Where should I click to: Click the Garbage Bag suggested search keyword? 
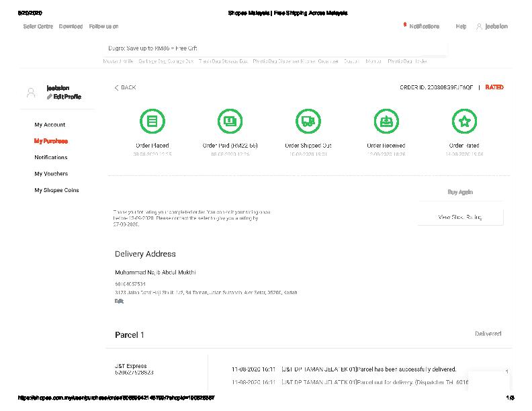(166, 61)
